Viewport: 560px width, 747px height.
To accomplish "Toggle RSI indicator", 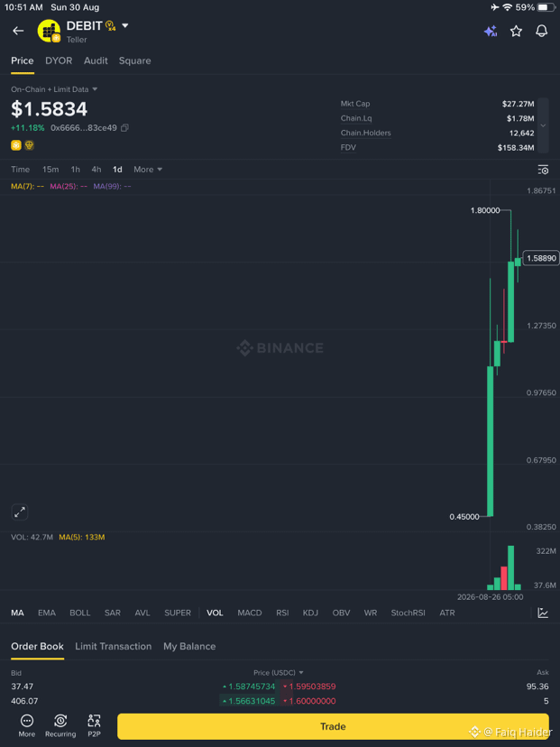I will [282, 613].
